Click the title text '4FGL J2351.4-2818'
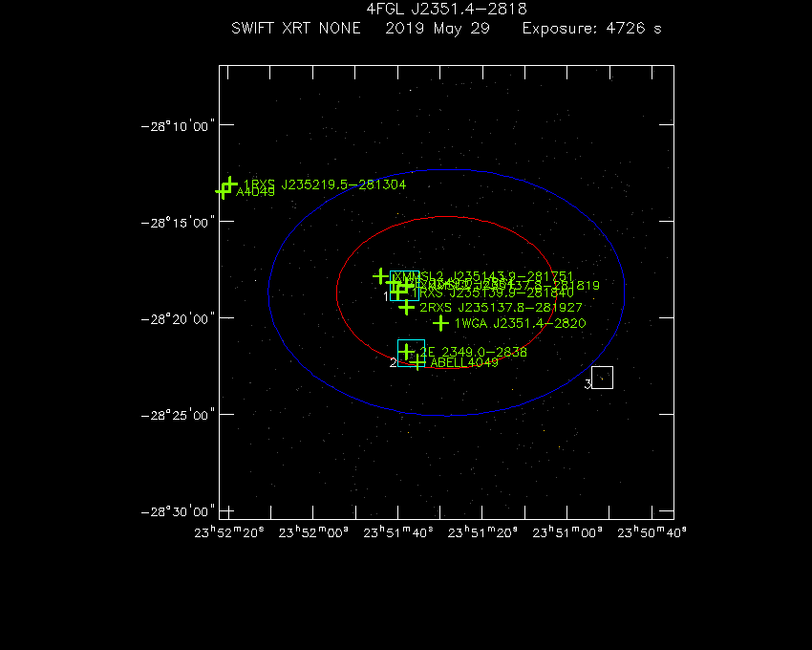812x650 pixels. point(446,9)
